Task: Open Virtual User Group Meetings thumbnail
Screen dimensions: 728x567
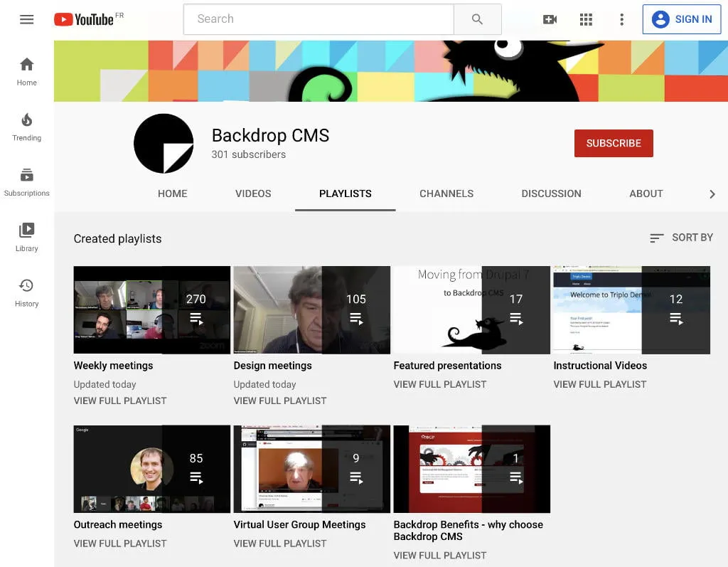Action: tap(312, 469)
